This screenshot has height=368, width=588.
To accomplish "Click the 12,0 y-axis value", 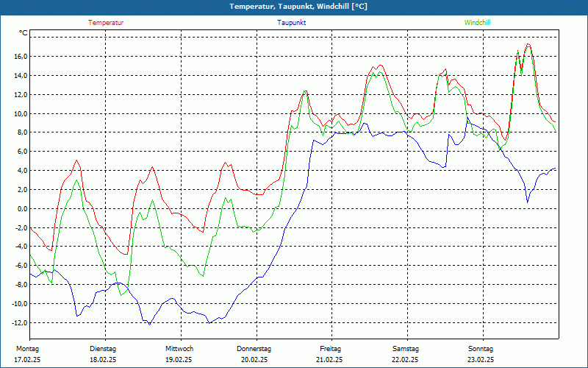I will pos(20,95).
